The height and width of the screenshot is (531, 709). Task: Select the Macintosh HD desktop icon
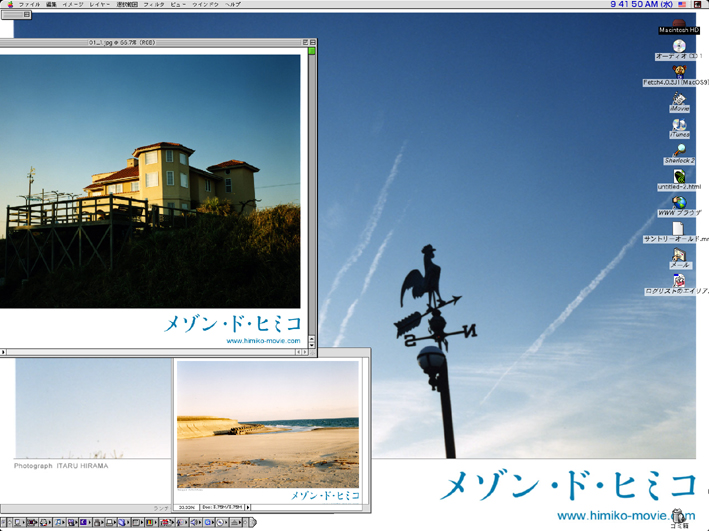click(x=679, y=27)
